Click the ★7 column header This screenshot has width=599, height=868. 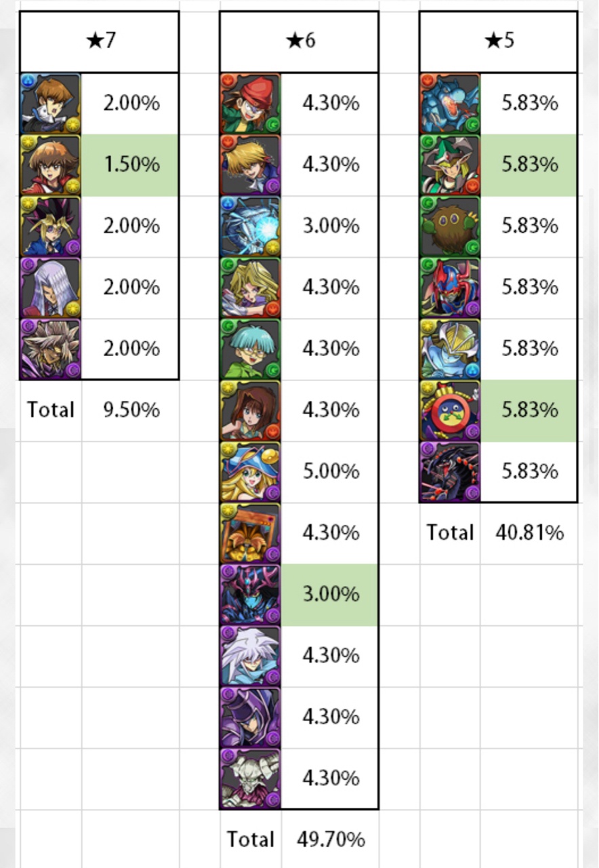pos(100,41)
